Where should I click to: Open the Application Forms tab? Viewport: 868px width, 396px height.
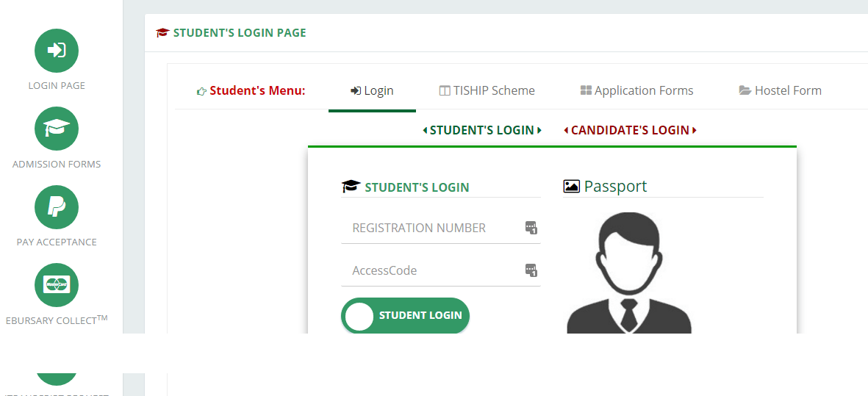click(636, 90)
